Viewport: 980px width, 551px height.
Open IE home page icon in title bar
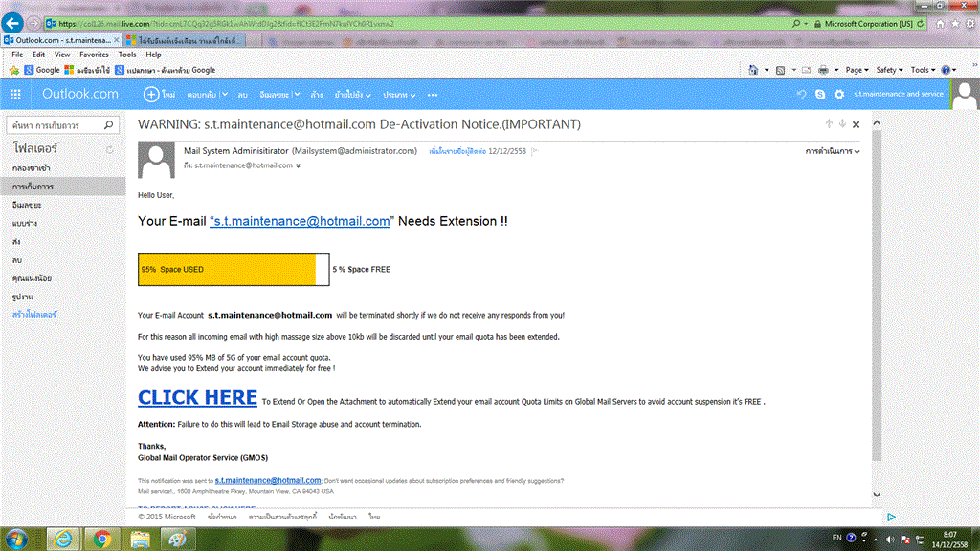(x=940, y=24)
